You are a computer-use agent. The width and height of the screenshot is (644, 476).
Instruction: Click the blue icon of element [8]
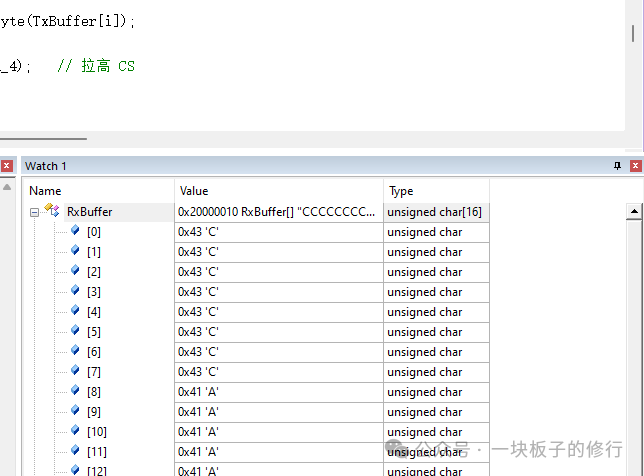click(75, 390)
